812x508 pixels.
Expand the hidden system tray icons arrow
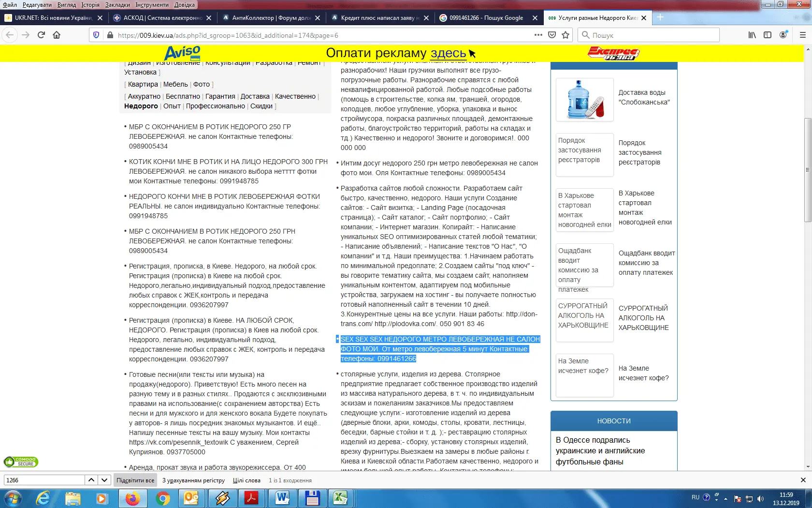pyautogui.click(x=725, y=498)
